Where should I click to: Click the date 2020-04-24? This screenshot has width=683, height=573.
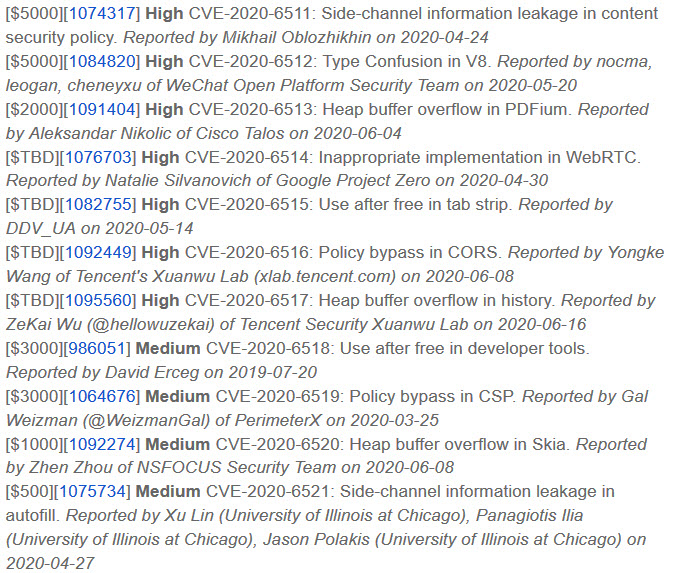coord(444,37)
